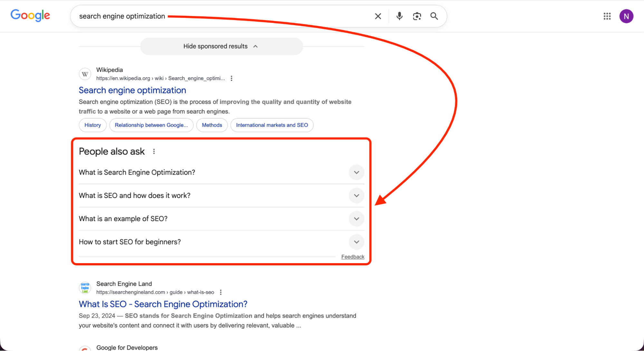The image size is (644, 351).
Task: Open People also ask options menu
Action: point(154,151)
